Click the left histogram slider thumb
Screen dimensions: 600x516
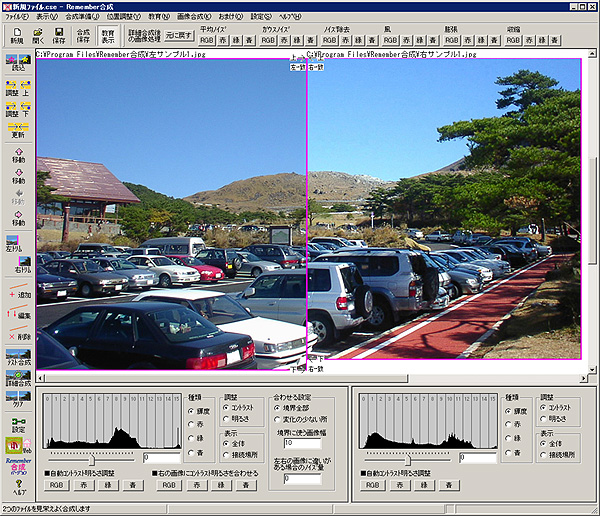92,459
